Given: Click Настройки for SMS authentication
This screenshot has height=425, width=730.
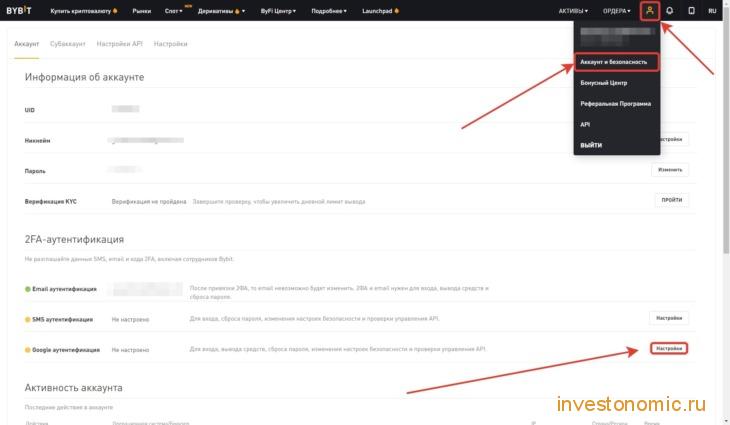Looking at the screenshot, I should coord(669,318).
